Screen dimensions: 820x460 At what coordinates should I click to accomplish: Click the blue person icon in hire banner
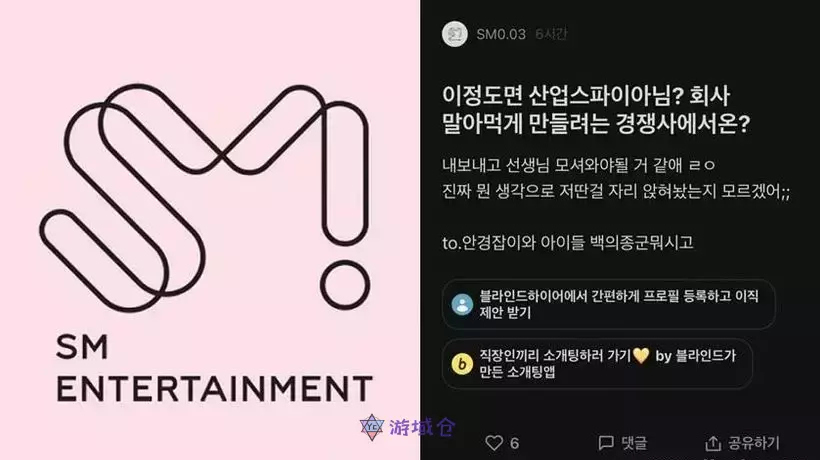[462, 304]
